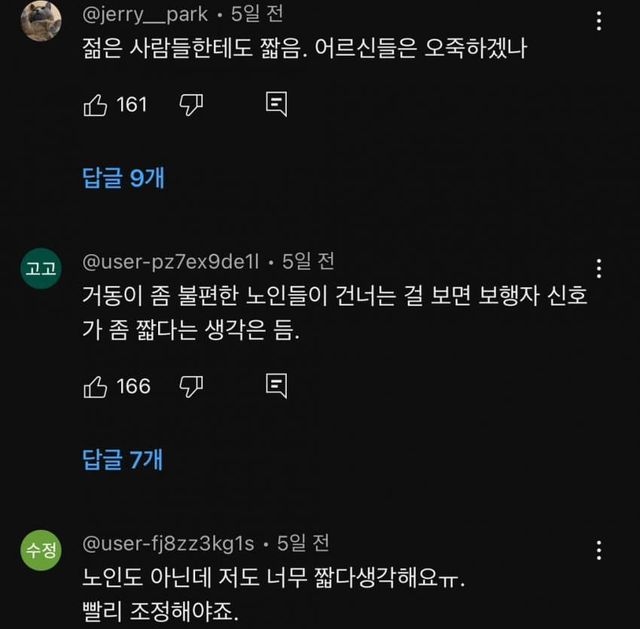Reply to the @user-pz7ex9de1l comment

pos(277,386)
